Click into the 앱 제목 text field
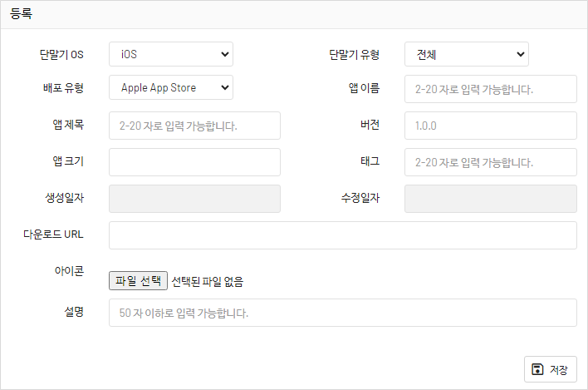 (194, 126)
